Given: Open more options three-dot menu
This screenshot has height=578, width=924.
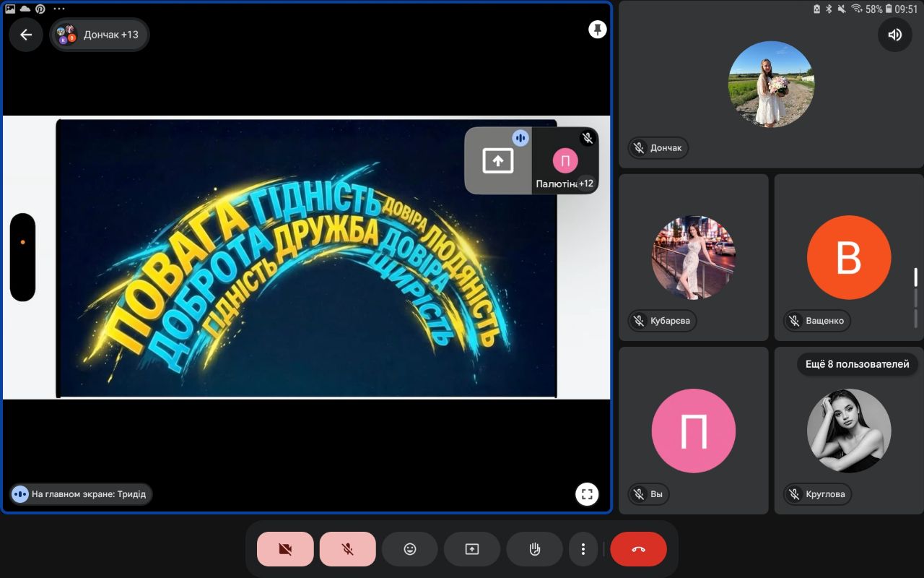Looking at the screenshot, I should click(x=583, y=549).
